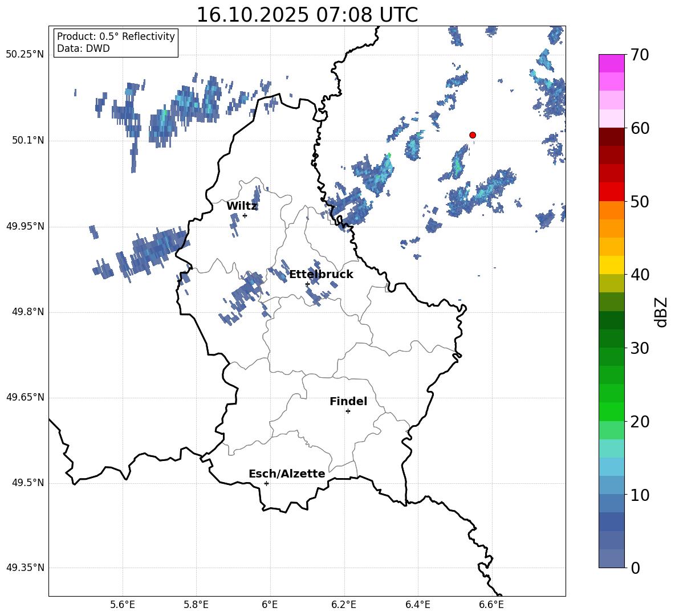Click the 'Findel' label on the map
The width and height of the screenshot is (675, 616).
coord(348,401)
